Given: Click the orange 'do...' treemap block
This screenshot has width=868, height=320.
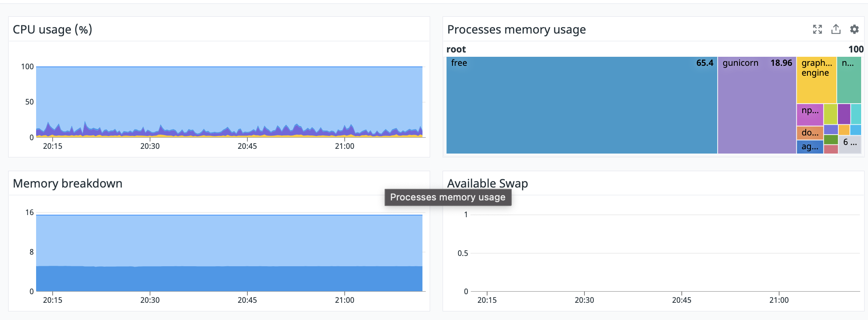Looking at the screenshot, I should 810,133.
